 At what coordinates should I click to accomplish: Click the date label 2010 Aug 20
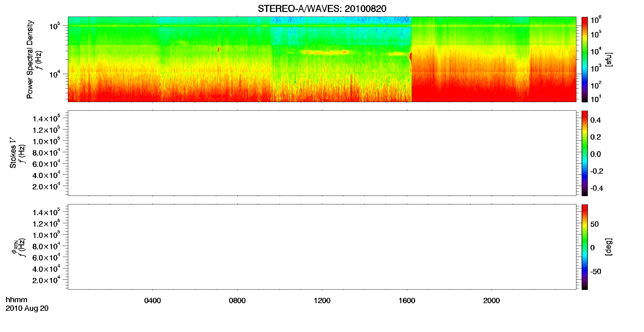pyautogui.click(x=27, y=308)
